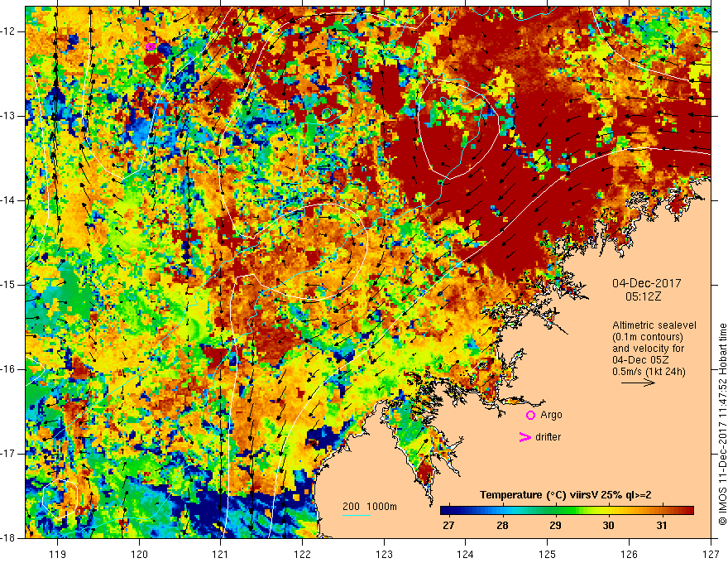The height and width of the screenshot is (563, 728).
Task: Click the time text 05:12Z
Action: 644,297
